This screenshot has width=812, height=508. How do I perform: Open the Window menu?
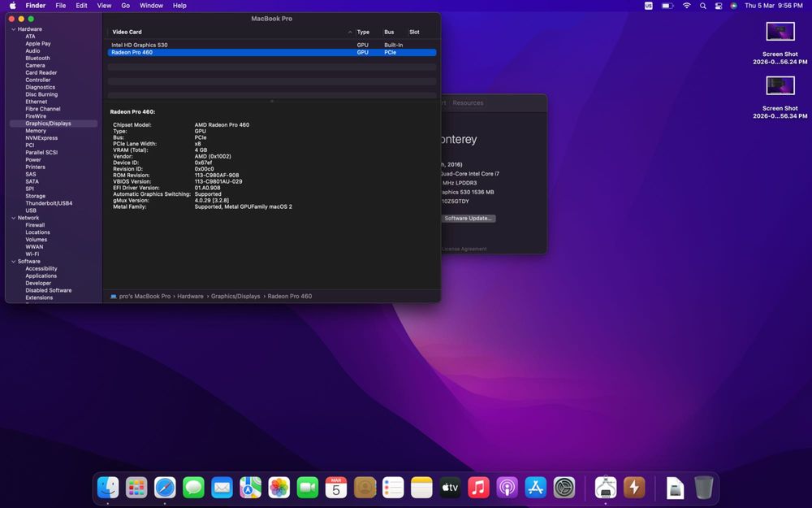coord(151,6)
